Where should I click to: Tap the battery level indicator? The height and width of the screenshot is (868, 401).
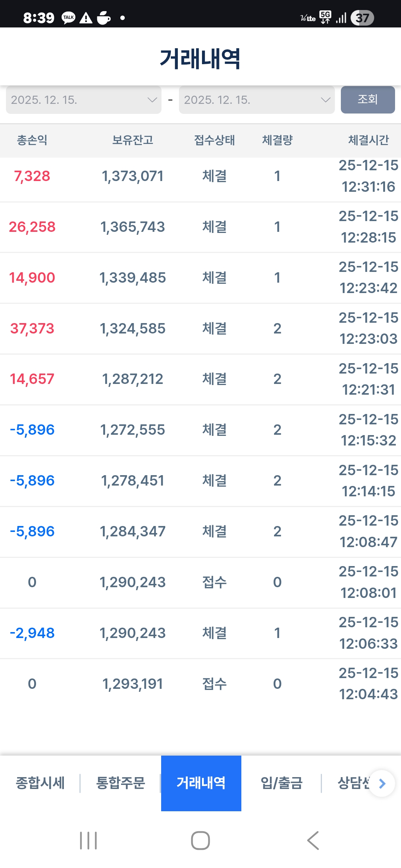point(362,18)
